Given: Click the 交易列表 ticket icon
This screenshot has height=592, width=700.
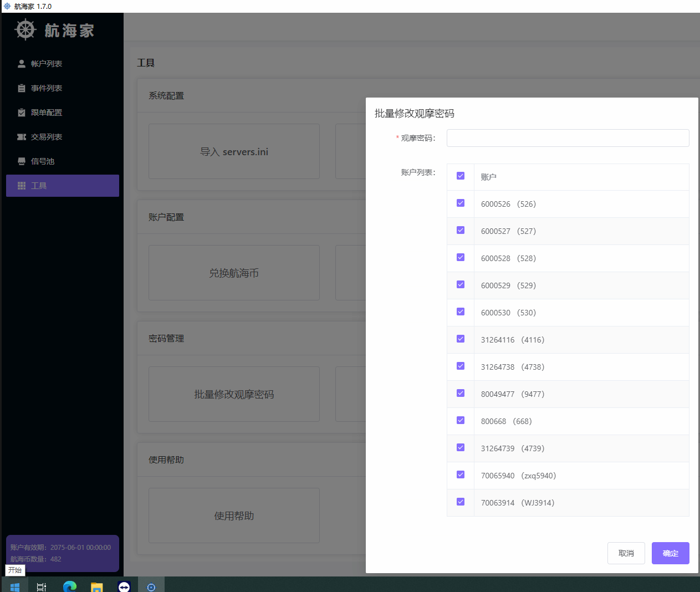Looking at the screenshot, I should (x=22, y=137).
